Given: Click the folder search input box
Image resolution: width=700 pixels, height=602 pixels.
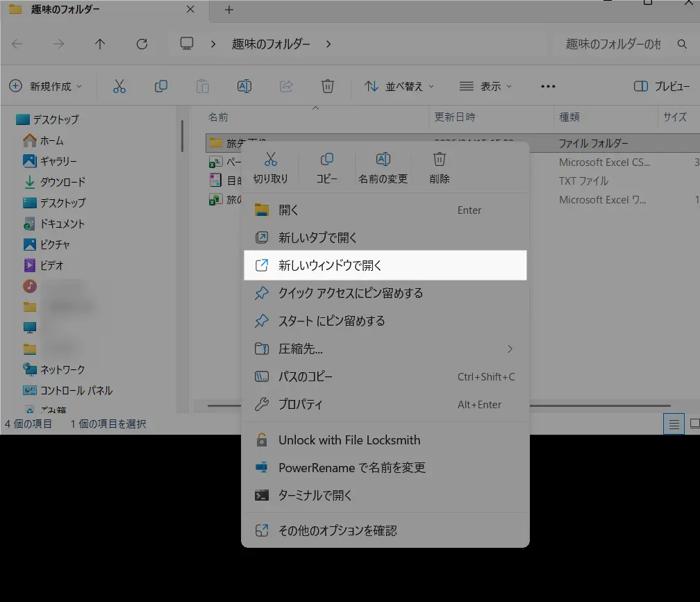Looking at the screenshot, I should [613, 44].
